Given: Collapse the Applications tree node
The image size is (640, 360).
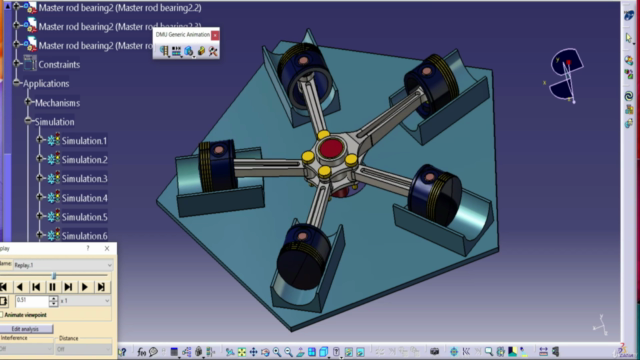Looking at the screenshot, I should click(x=16, y=83).
